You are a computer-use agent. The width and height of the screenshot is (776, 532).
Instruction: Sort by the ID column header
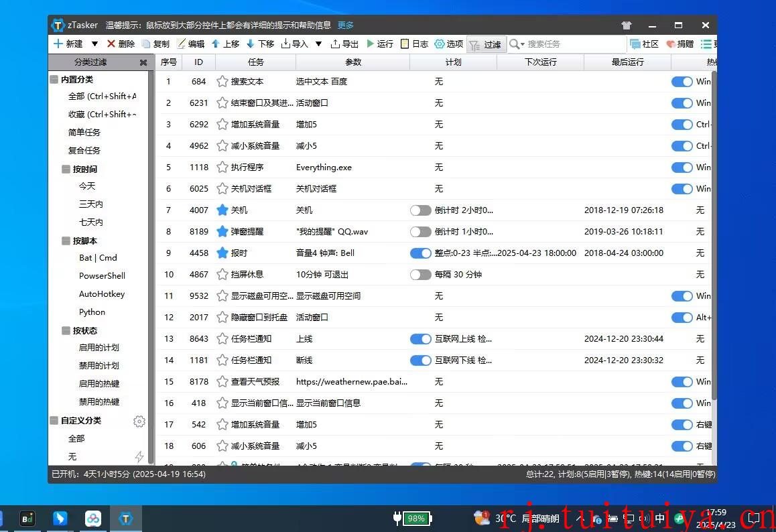tap(198, 62)
